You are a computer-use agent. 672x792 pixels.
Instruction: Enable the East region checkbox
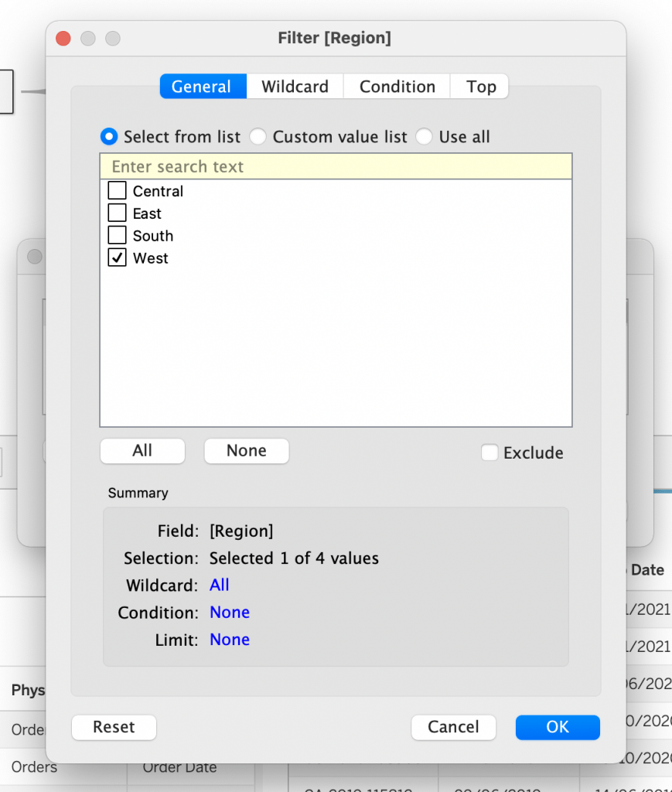[118, 213]
